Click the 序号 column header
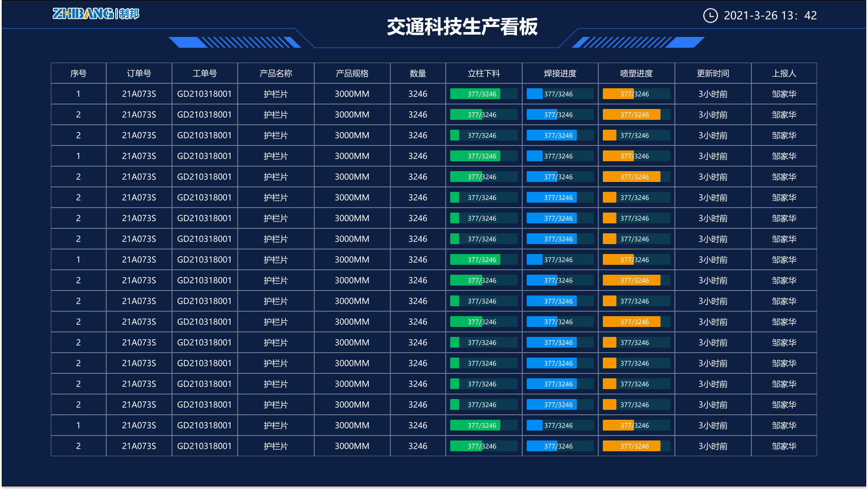Viewport: 868px width, 490px height. click(78, 73)
